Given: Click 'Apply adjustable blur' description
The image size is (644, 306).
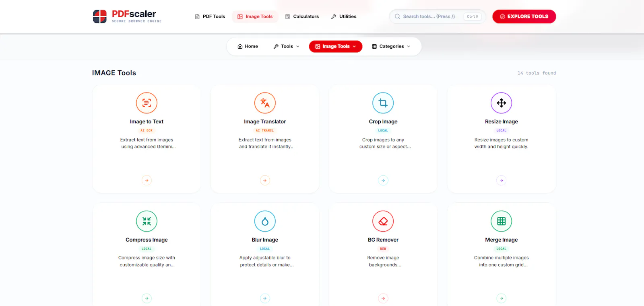Looking at the screenshot, I should coord(266,261).
